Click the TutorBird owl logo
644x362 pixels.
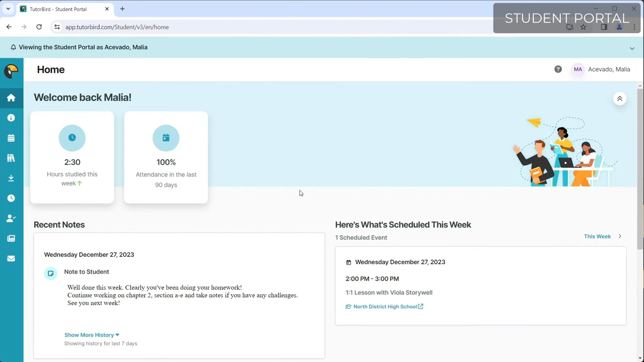coord(11,70)
